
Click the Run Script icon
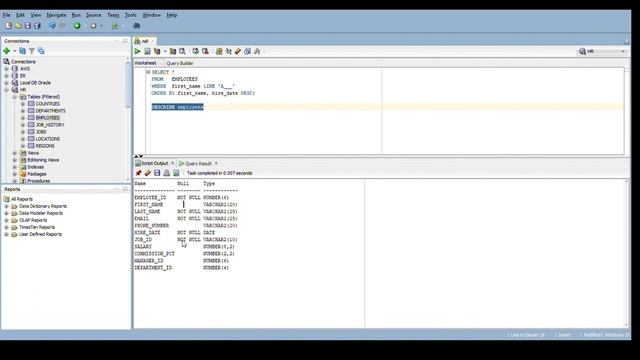pos(147,51)
